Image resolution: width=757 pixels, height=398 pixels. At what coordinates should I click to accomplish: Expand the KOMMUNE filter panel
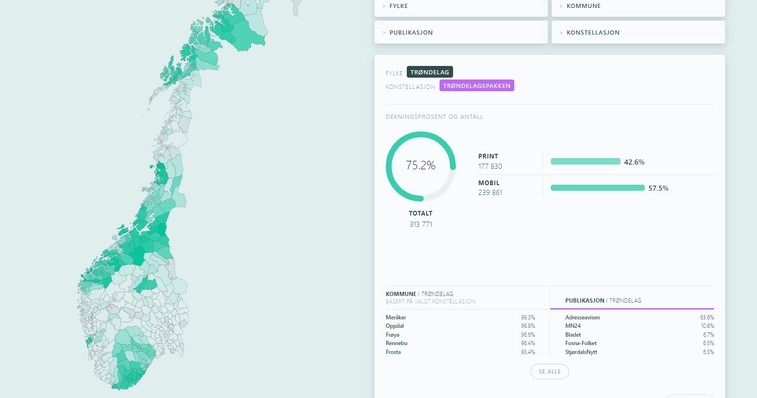click(638, 7)
